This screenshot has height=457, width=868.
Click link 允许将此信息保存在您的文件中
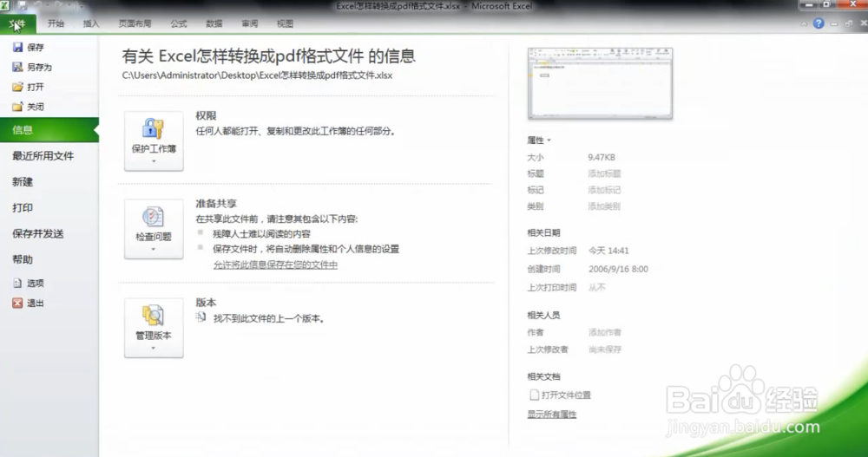click(x=275, y=265)
